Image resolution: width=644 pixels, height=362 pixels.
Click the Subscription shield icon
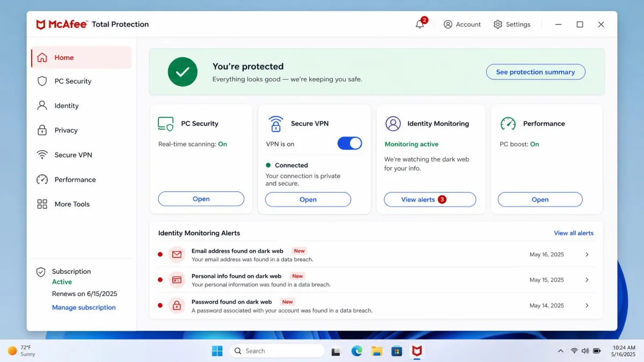click(x=41, y=272)
